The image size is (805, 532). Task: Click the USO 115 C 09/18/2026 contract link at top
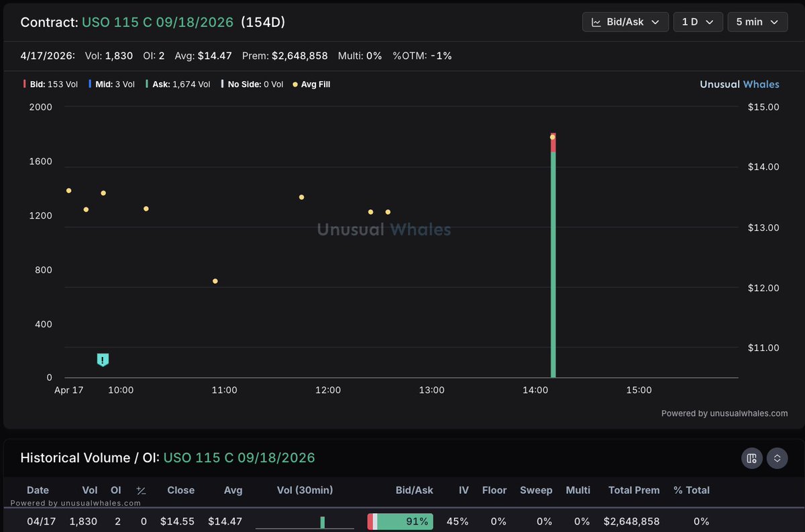tap(158, 22)
